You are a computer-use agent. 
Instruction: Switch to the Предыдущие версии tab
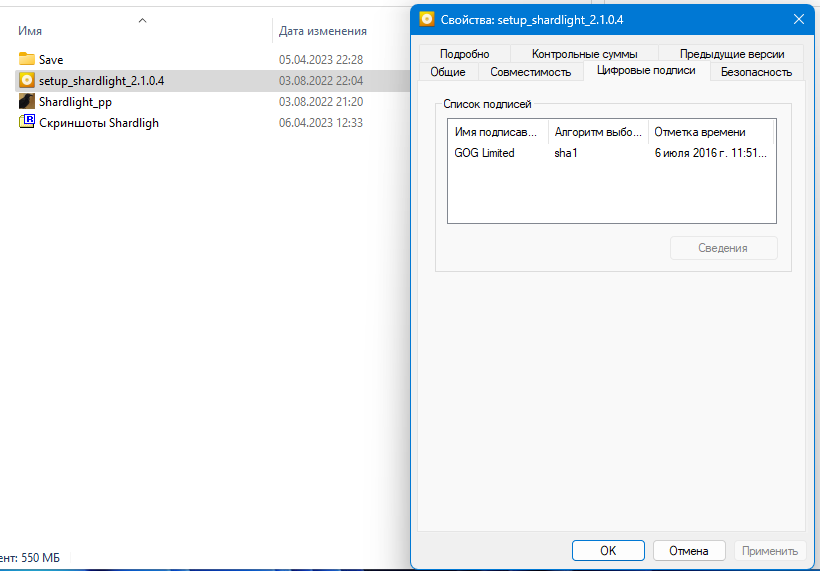pos(731,53)
